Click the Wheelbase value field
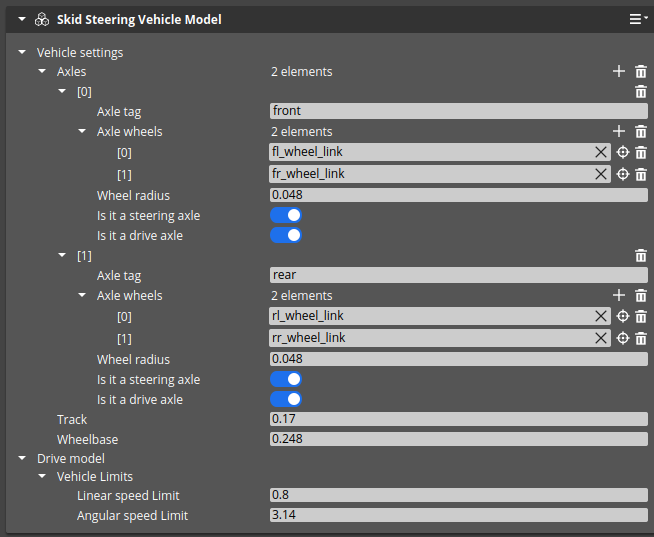Image resolution: width=654 pixels, height=537 pixels. 458,439
